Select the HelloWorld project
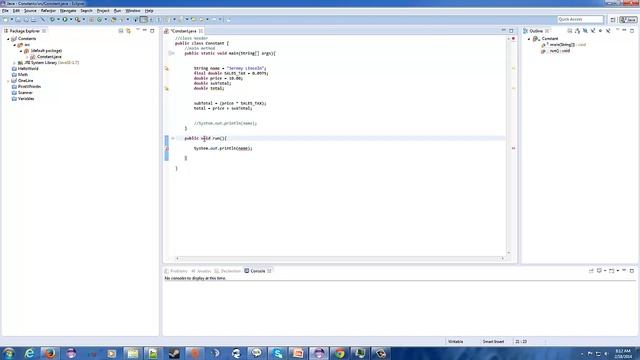 pyautogui.click(x=28, y=69)
